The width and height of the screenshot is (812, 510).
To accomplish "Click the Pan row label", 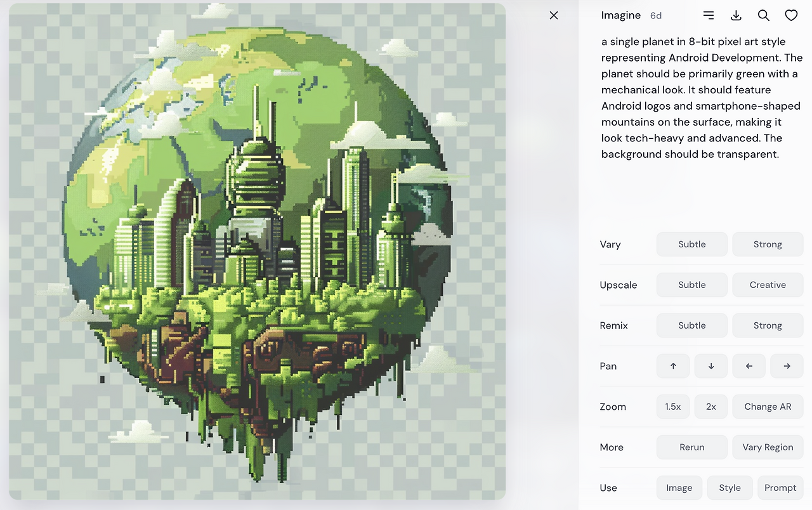I will [x=608, y=366].
